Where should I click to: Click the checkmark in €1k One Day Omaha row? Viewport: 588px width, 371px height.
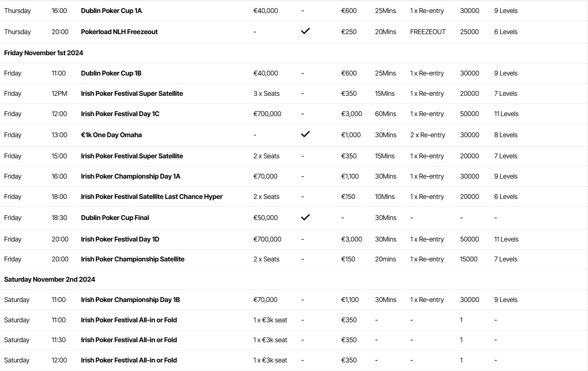305,134
